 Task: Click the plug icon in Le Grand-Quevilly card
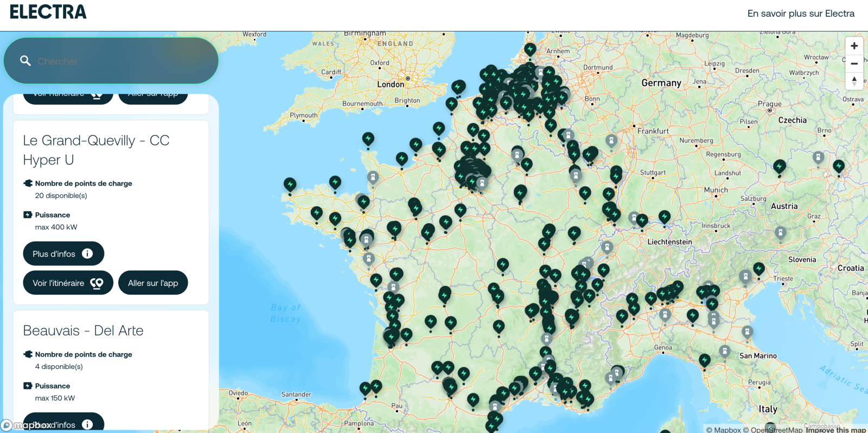(28, 183)
